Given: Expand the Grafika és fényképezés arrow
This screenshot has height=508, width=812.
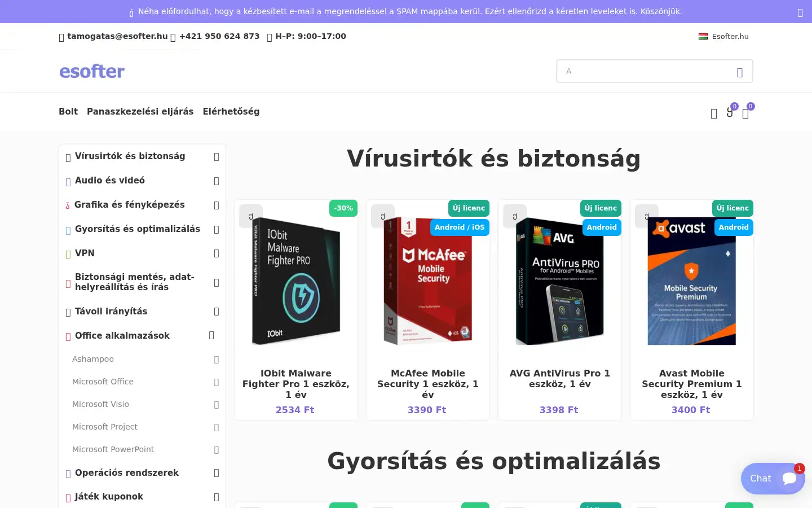Looking at the screenshot, I should point(217,205).
